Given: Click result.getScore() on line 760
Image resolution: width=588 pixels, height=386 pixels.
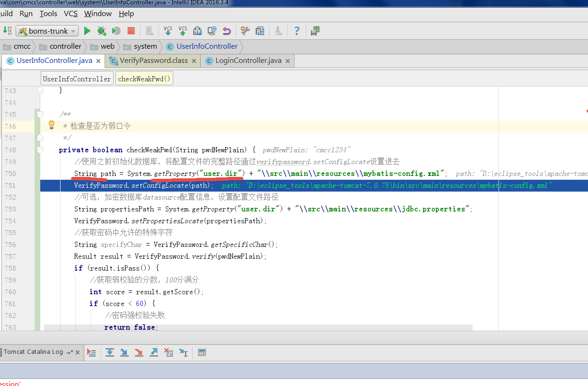Looking at the screenshot, I should 168,292.
